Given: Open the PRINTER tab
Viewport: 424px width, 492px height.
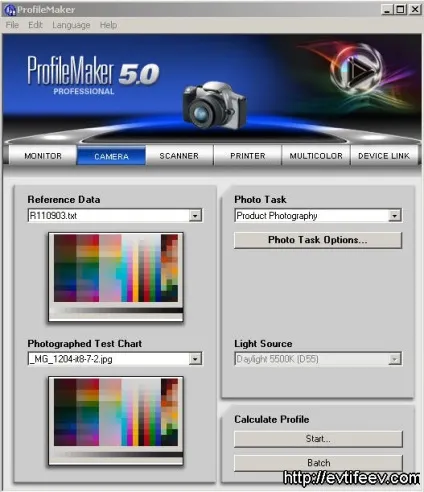Looking at the screenshot, I should [248, 155].
